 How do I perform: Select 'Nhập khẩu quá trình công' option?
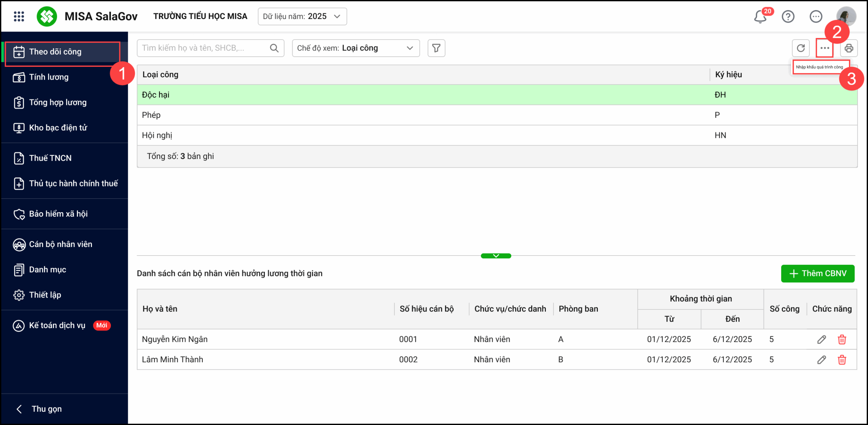819,67
